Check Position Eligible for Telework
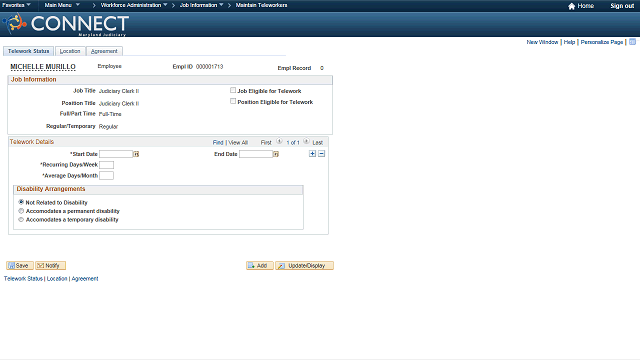 tap(233, 101)
